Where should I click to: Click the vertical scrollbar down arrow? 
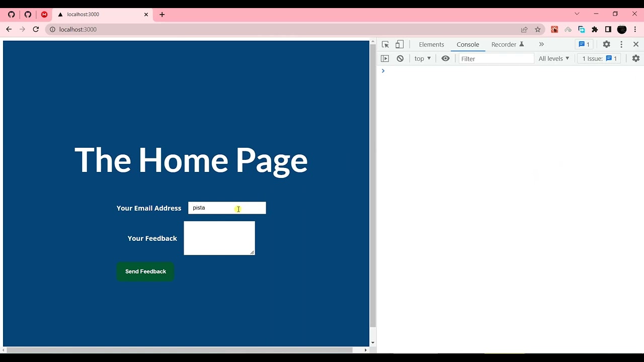pyautogui.click(x=373, y=343)
